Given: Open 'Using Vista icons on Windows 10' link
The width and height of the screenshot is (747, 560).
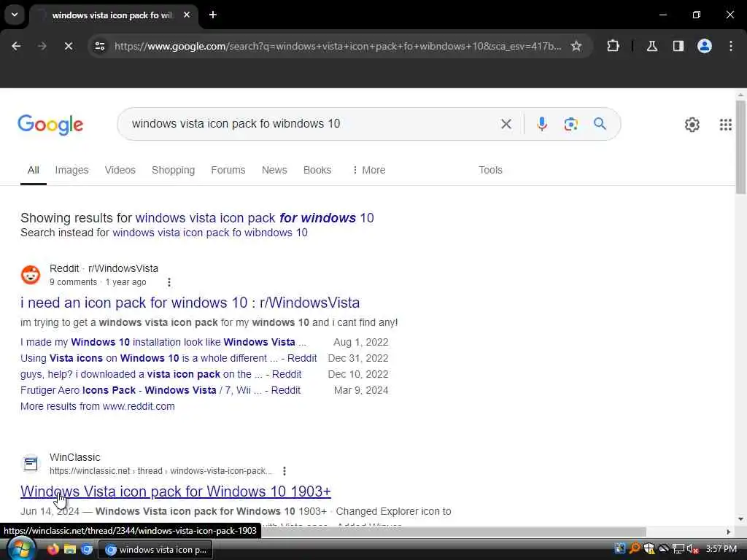Looking at the screenshot, I should (x=169, y=358).
